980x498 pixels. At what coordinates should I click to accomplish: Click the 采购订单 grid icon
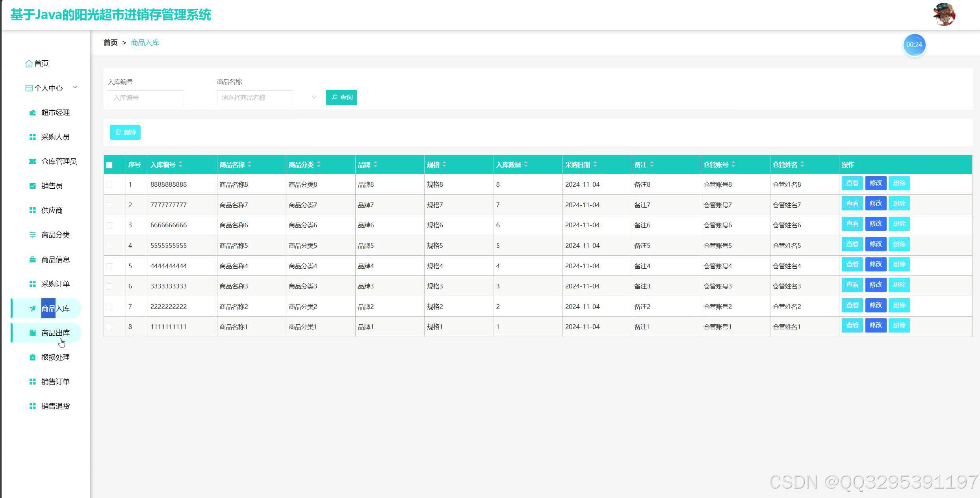tap(33, 284)
